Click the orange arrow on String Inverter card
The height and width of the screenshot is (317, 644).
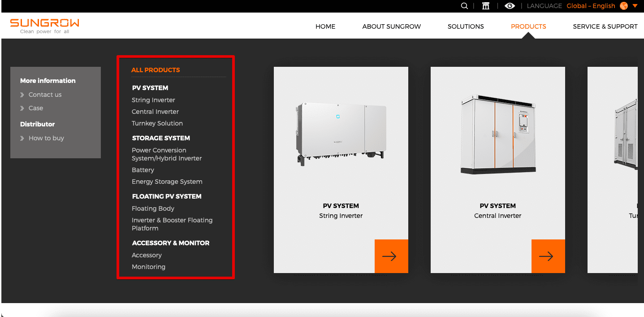(x=391, y=256)
